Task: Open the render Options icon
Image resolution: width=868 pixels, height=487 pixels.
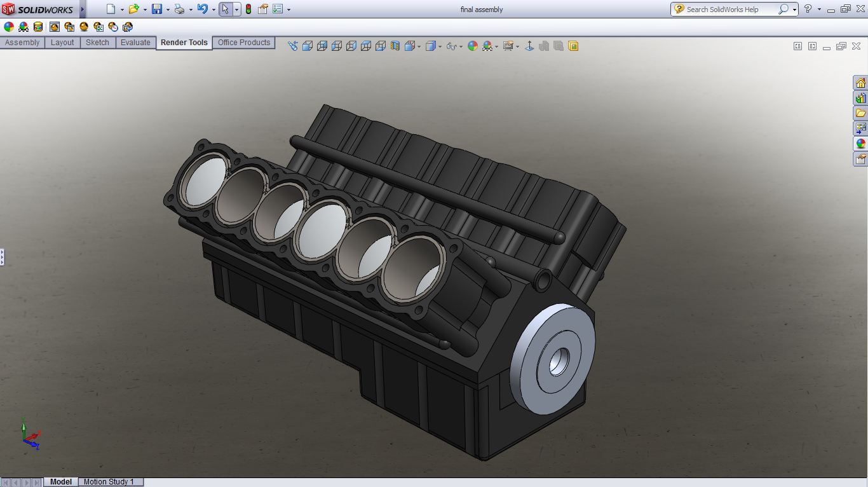Action: click(x=98, y=27)
